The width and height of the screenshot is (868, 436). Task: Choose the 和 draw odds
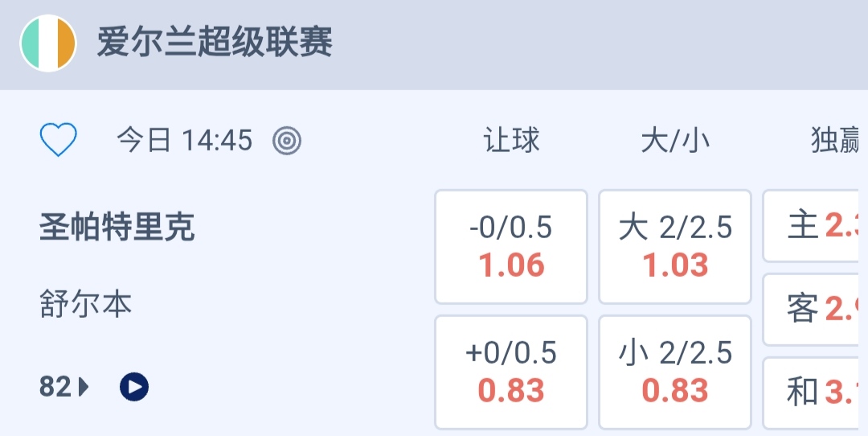(815, 393)
